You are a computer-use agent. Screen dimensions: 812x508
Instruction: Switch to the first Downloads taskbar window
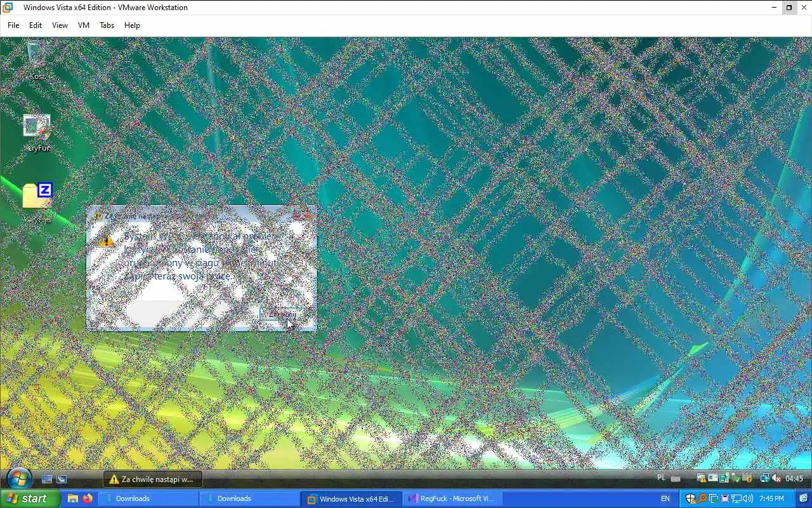pyautogui.click(x=148, y=498)
